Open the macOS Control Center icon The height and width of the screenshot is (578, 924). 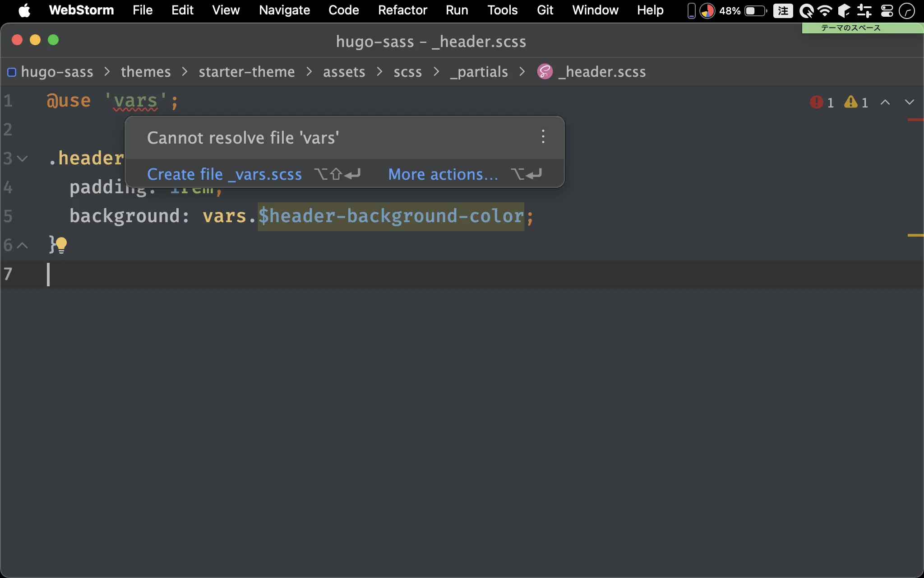pos(887,10)
